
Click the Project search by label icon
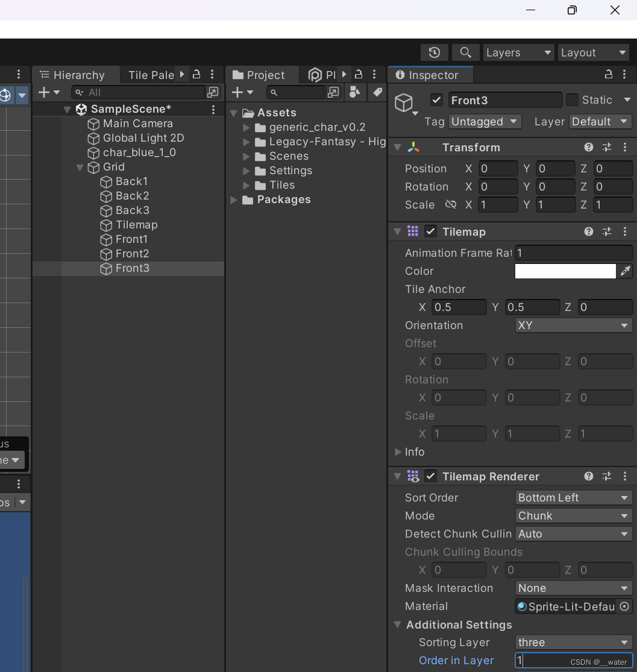377,92
